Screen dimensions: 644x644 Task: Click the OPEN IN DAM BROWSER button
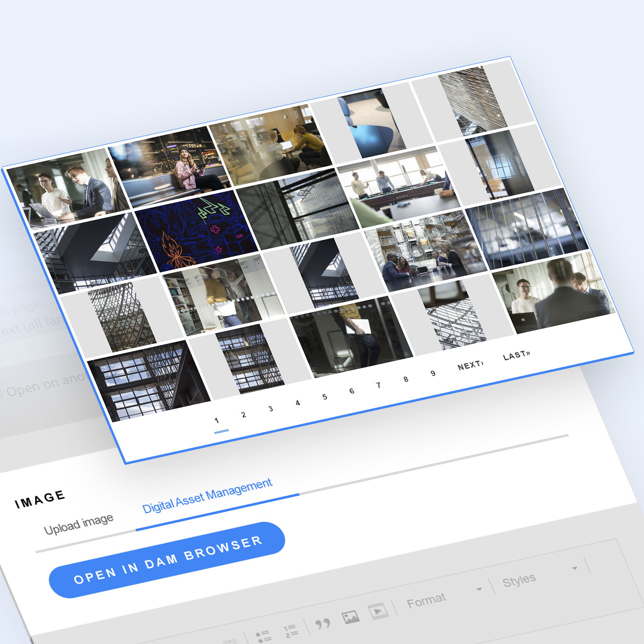click(167, 560)
